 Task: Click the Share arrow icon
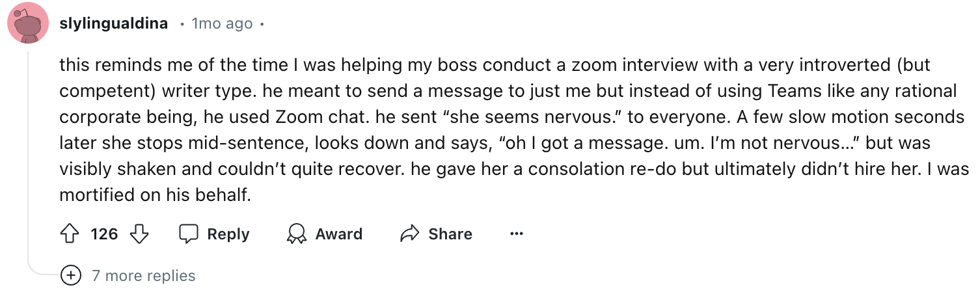pyautogui.click(x=409, y=234)
